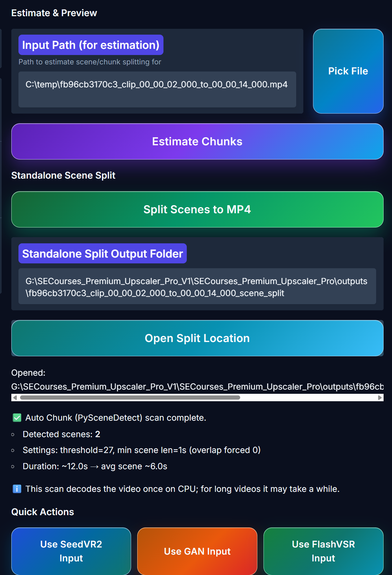392x575 pixels.
Task: Open Split Location folder
Action: click(197, 338)
